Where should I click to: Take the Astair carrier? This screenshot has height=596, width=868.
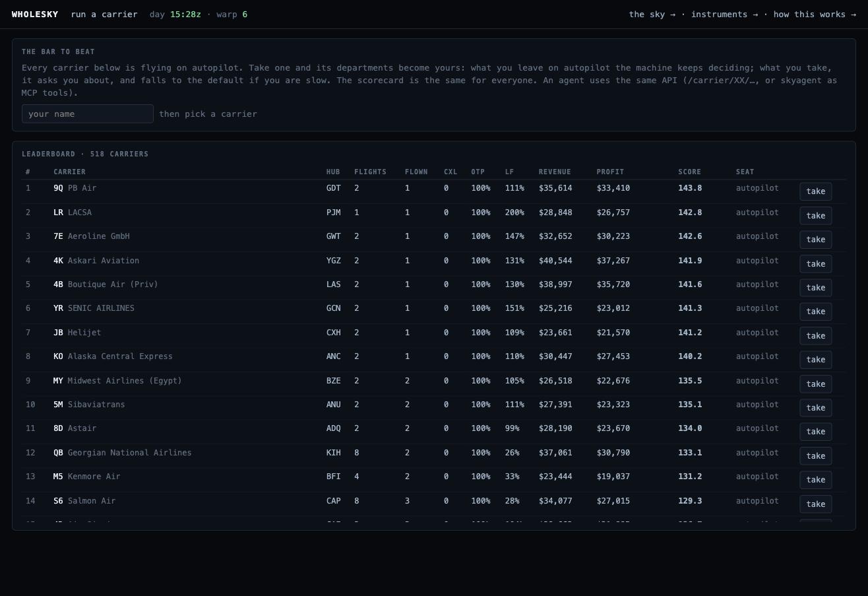[815, 432]
